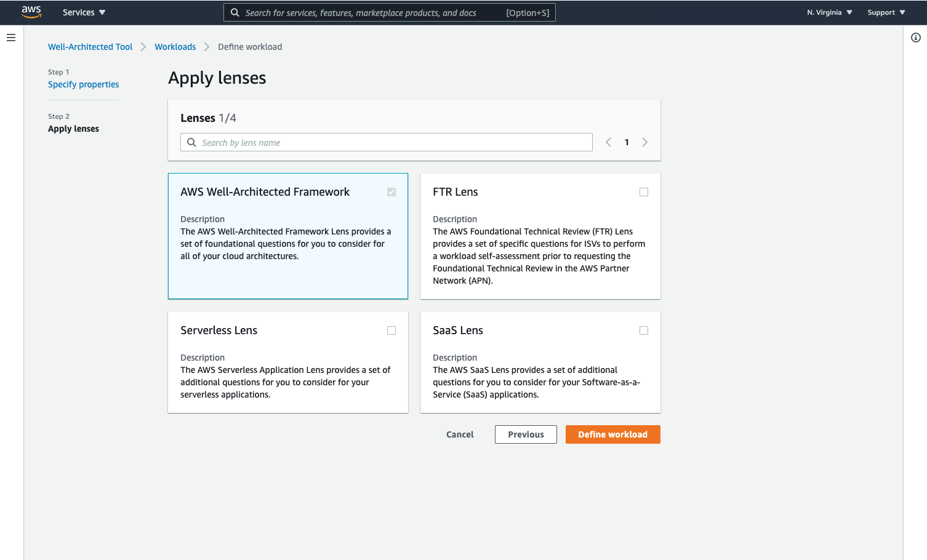The height and width of the screenshot is (560, 927).
Task: Return to Specify properties step
Action: tap(84, 84)
